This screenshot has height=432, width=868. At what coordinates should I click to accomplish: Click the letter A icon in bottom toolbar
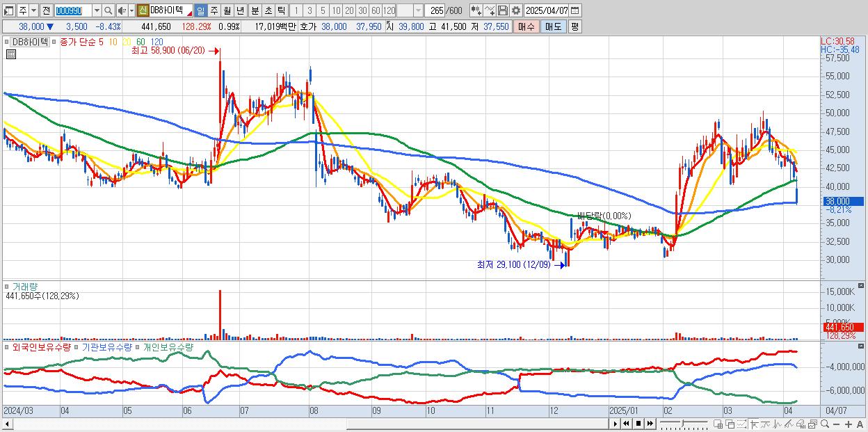pyautogui.click(x=860, y=424)
